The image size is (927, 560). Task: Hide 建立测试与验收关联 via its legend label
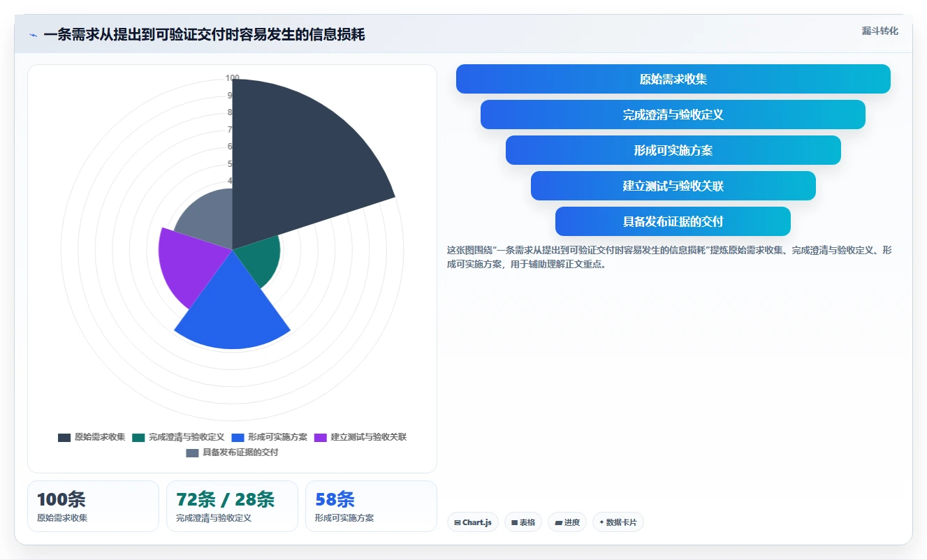tap(368, 437)
